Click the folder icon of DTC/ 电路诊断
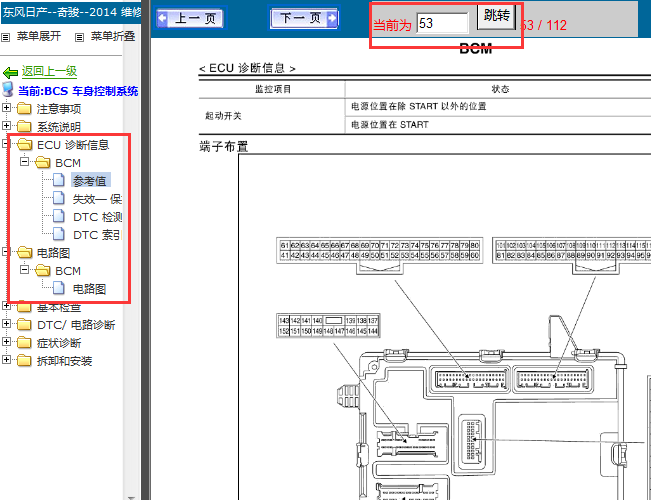The height and width of the screenshot is (500, 651). pos(24,324)
